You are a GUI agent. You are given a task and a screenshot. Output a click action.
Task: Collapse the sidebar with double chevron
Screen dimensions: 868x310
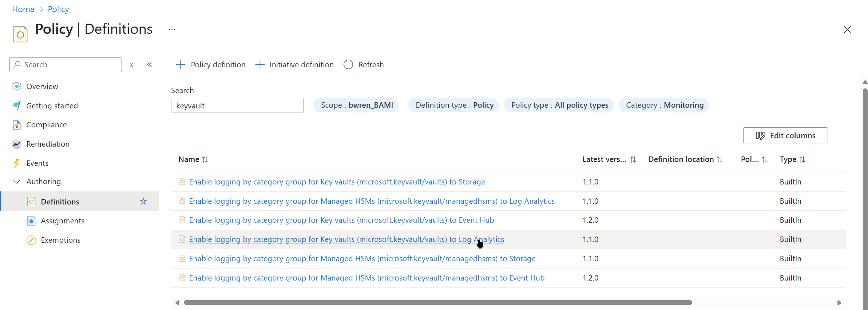pos(150,65)
